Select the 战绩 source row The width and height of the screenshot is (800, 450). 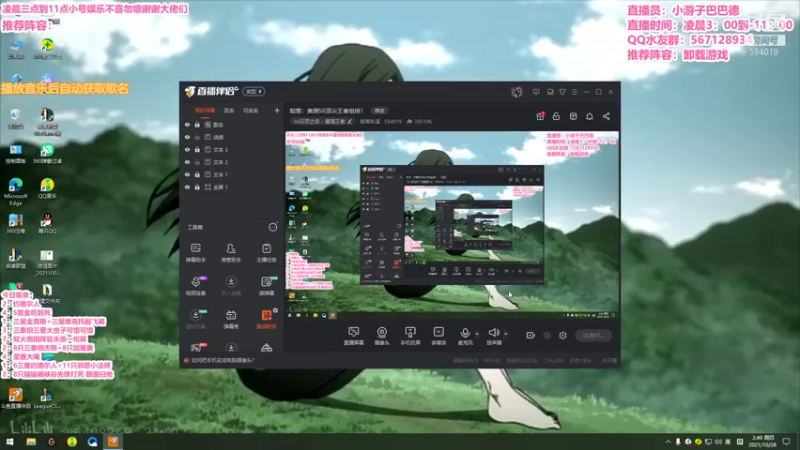[231, 137]
